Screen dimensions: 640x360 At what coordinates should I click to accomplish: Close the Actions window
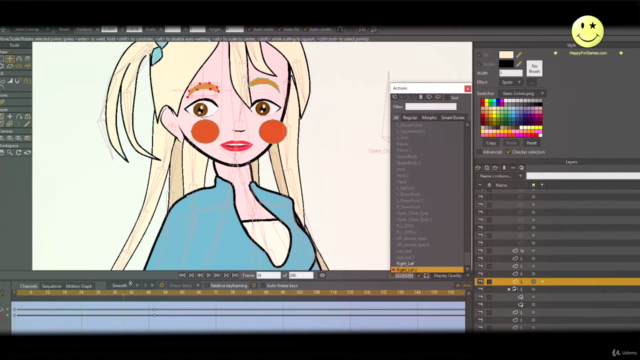pyautogui.click(x=467, y=88)
